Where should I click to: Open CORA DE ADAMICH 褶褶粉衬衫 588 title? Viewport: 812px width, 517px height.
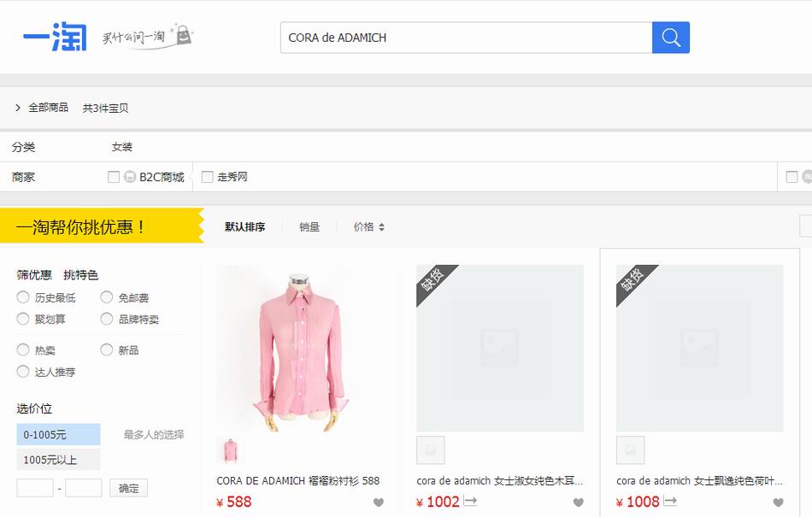[298, 481]
